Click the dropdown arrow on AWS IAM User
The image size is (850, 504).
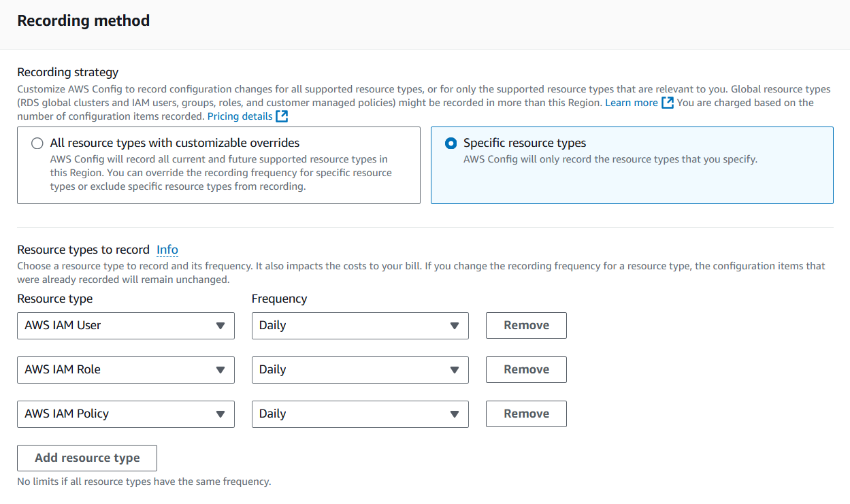[220, 326]
